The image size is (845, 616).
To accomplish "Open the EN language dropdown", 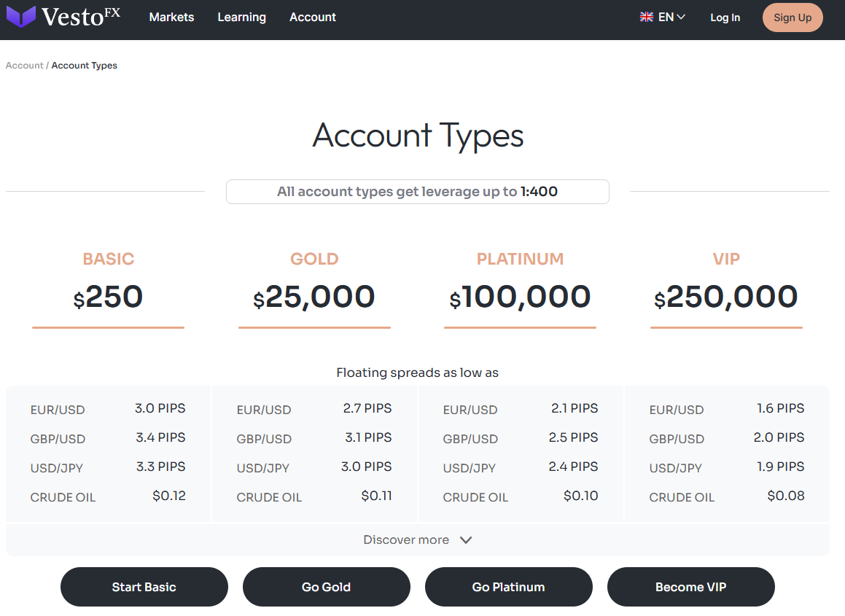I will [671, 17].
